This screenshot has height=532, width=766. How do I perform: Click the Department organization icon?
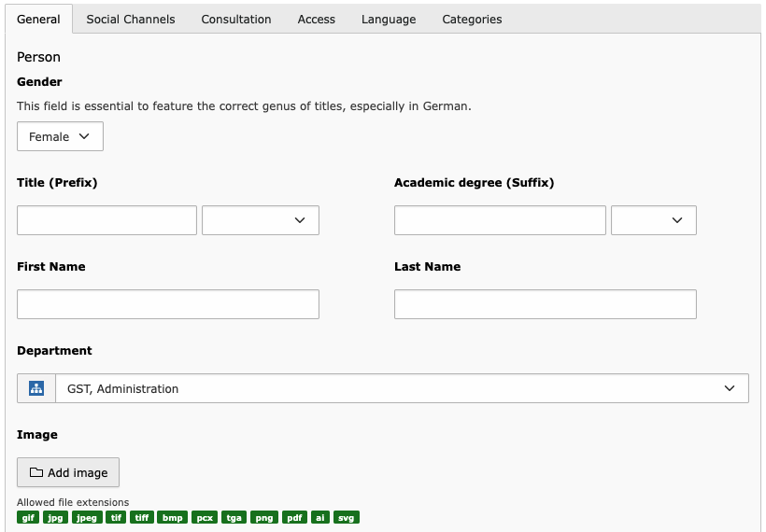36,388
